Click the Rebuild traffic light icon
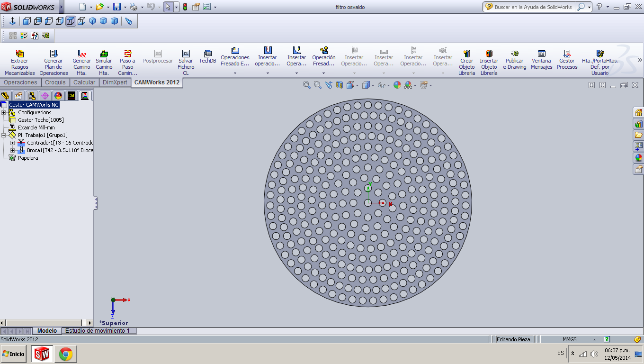The width and height of the screenshot is (644, 364). click(x=185, y=7)
